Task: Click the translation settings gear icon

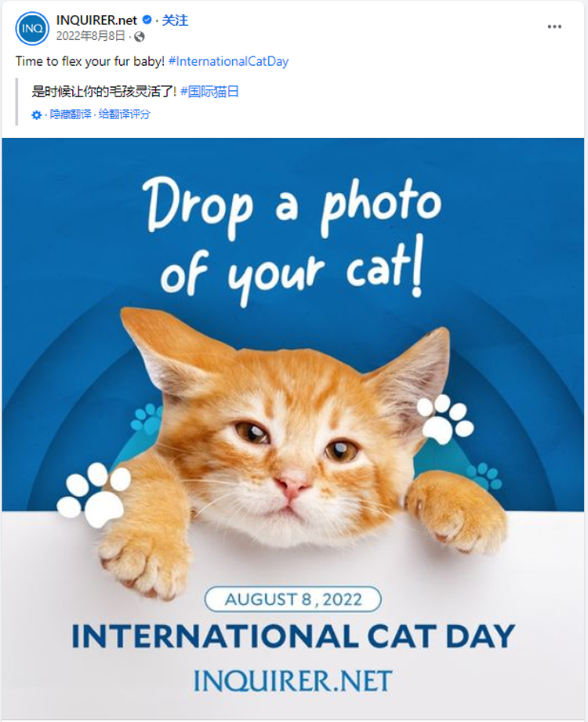Action: (37, 114)
